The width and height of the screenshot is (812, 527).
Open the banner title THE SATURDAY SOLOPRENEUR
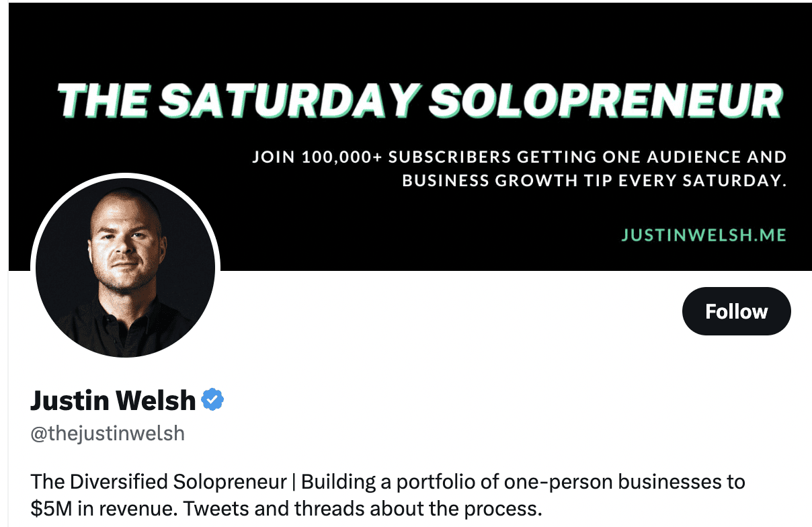(x=420, y=100)
